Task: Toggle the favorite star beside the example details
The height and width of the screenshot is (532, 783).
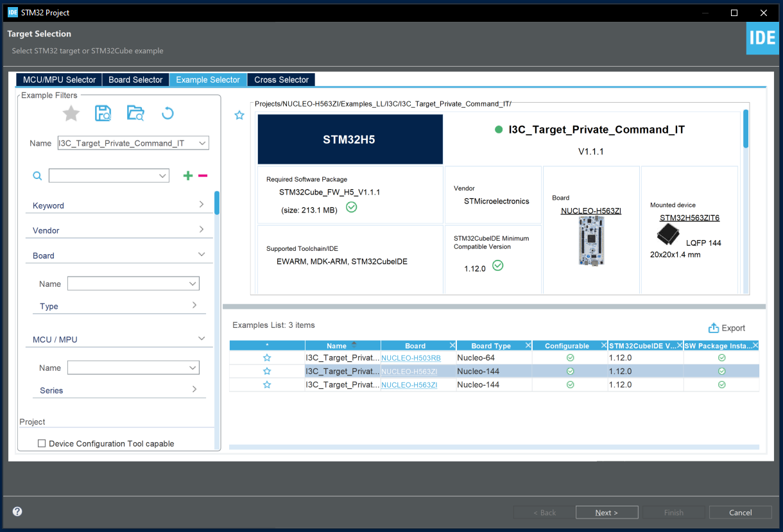Action: tap(239, 115)
